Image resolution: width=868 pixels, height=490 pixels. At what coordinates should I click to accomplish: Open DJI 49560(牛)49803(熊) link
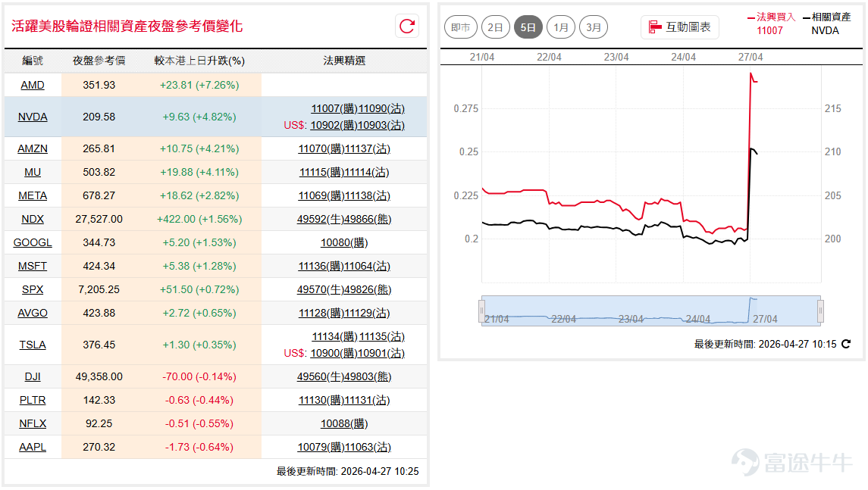344,376
